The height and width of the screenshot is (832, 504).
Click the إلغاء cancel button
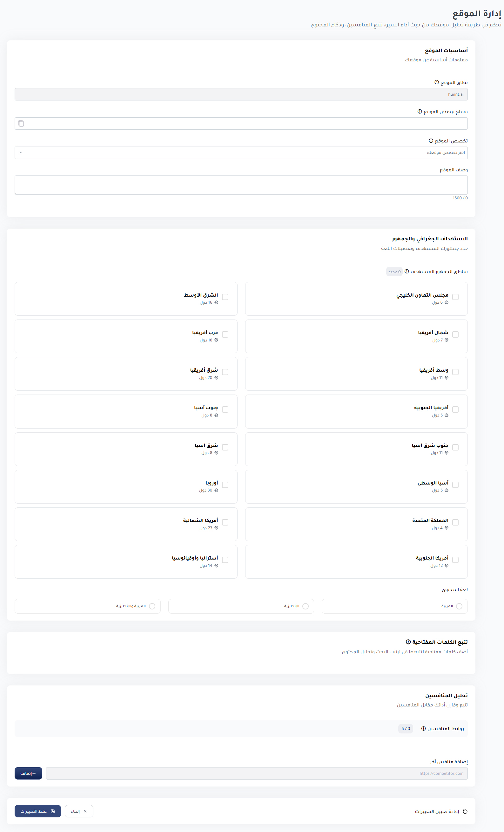click(79, 811)
